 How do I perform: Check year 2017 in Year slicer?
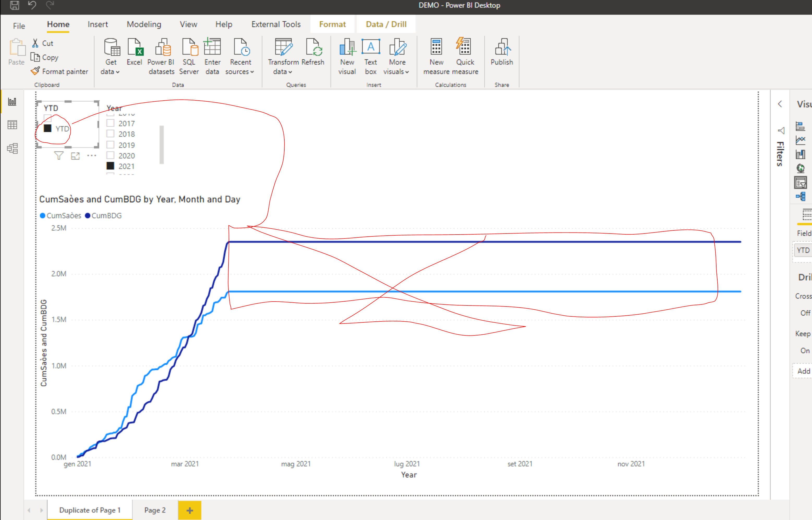click(x=111, y=123)
